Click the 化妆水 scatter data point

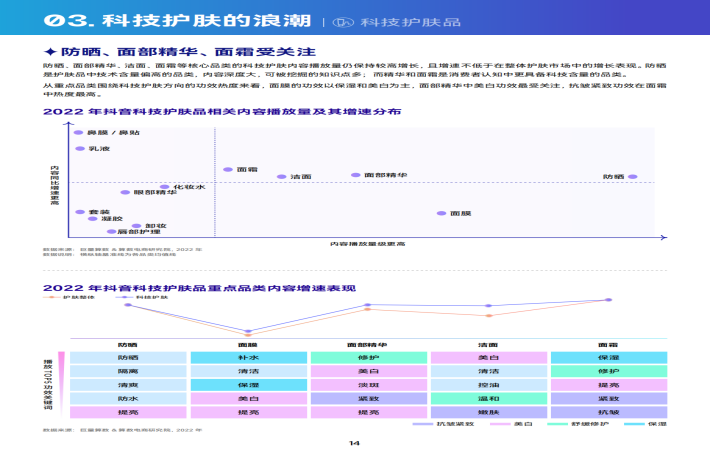pos(166,187)
